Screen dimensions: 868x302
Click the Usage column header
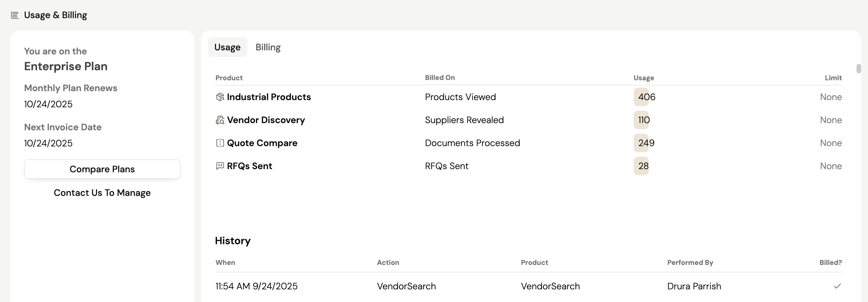pyautogui.click(x=643, y=78)
